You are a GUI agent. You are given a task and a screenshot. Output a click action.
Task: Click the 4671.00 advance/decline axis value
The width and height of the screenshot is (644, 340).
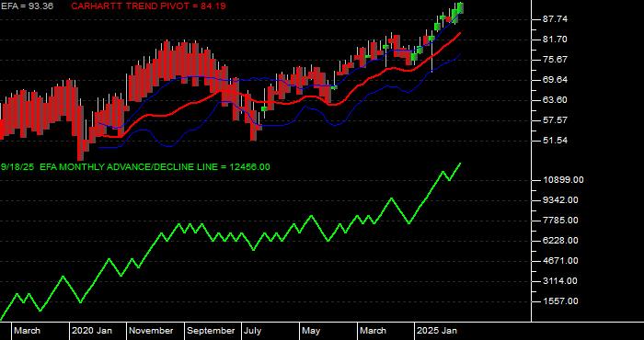[x=560, y=261]
